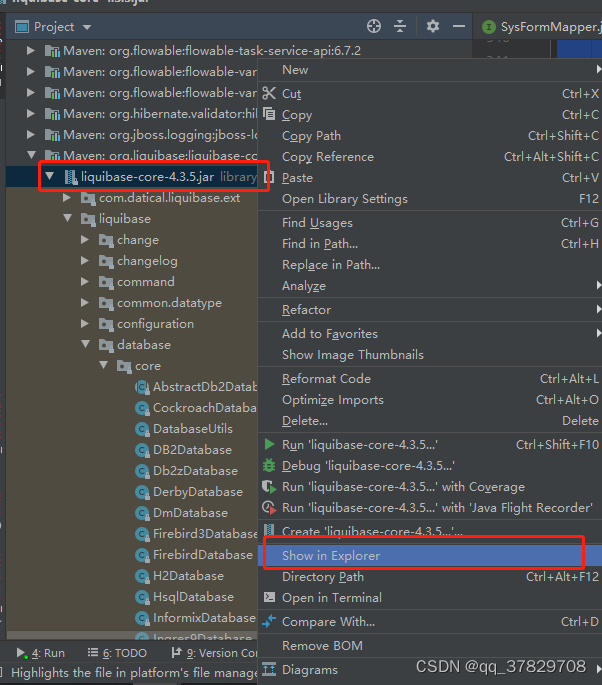Choose Cut from the context menu
The width and height of the screenshot is (602, 685).
tap(430, 93)
